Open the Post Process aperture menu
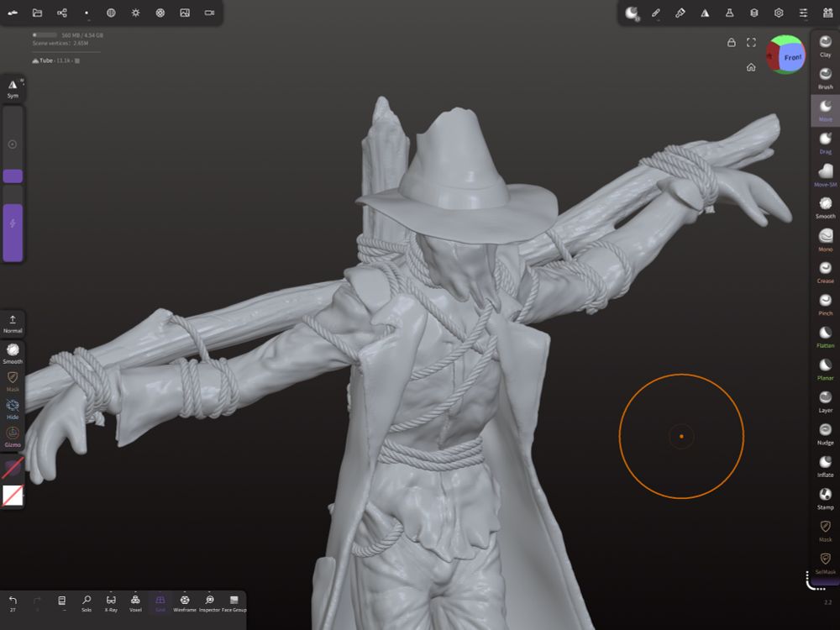 (x=160, y=13)
